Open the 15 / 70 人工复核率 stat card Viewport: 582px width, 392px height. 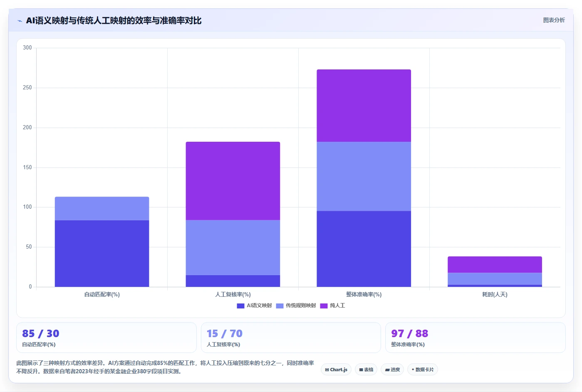pyautogui.click(x=291, y=338)
